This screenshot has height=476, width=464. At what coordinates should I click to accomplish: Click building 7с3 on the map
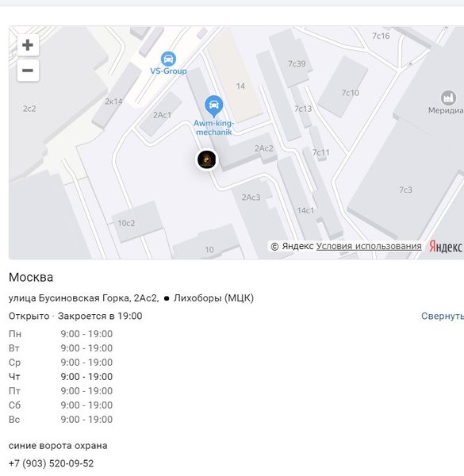coord(405,190)
